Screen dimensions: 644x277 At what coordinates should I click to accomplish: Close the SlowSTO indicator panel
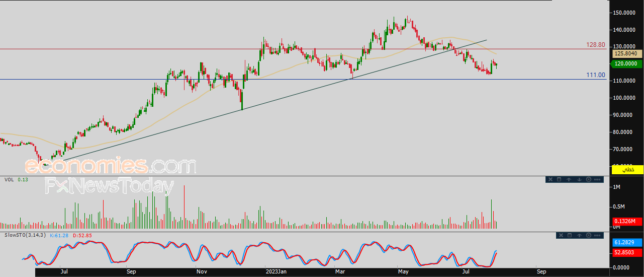(x=561, y=235)
